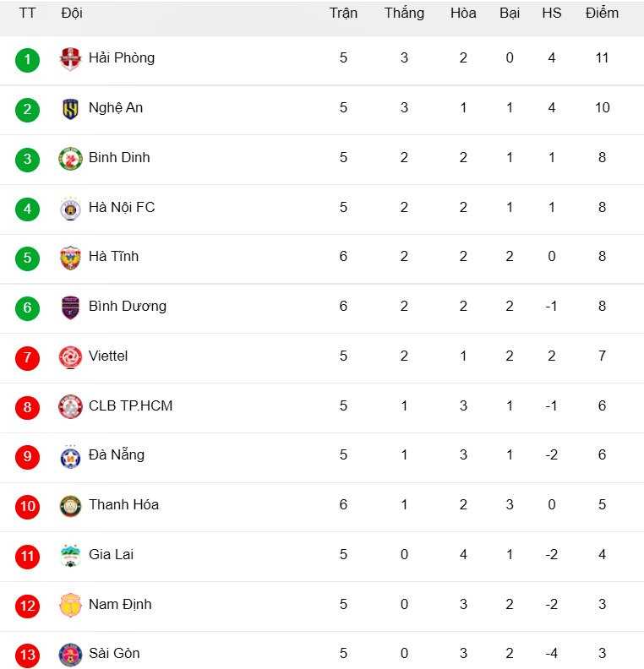The width and height of the screenshot is (644, 669).
Task: Click the Gia Lai club crest
Action: [70, 556]
